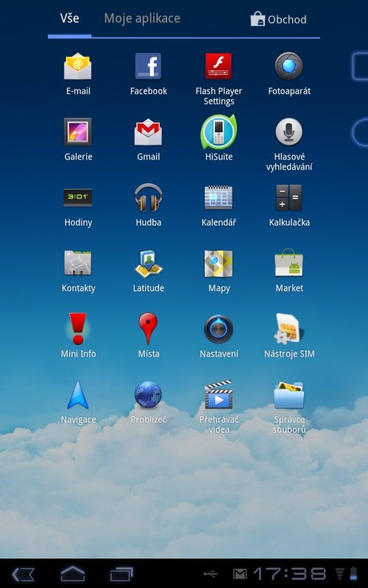Open the Obchod store link
368x588 pixels.
278,19
